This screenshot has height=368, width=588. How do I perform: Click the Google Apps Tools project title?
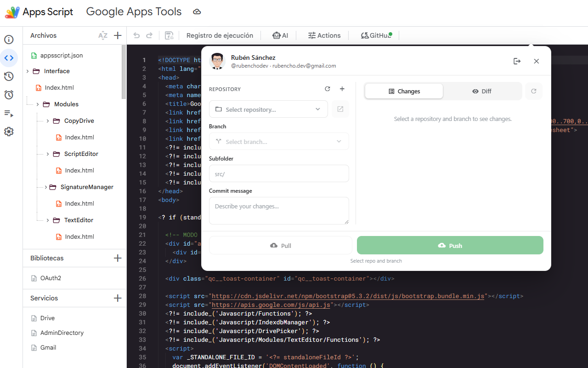(x=134, y=12)
